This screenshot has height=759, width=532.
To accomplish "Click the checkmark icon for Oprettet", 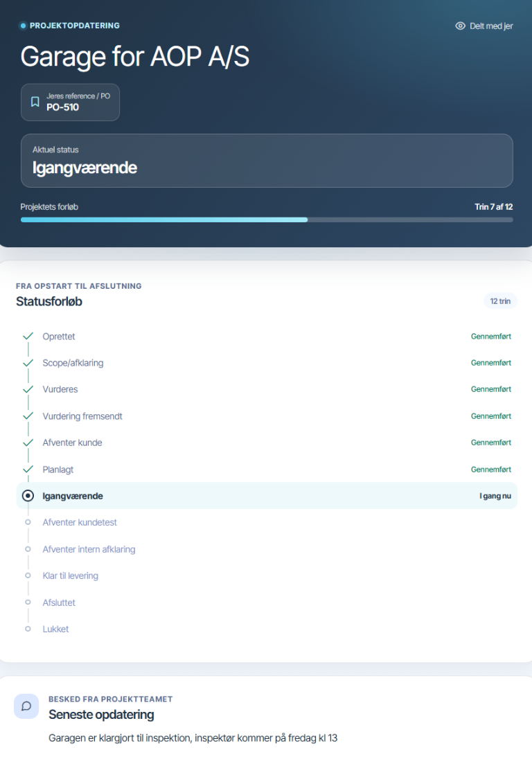I will pos(28,336).
